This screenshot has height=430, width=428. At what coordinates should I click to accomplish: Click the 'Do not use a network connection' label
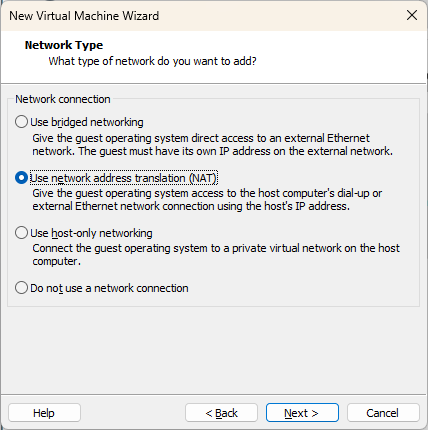(x=109, y=288)
